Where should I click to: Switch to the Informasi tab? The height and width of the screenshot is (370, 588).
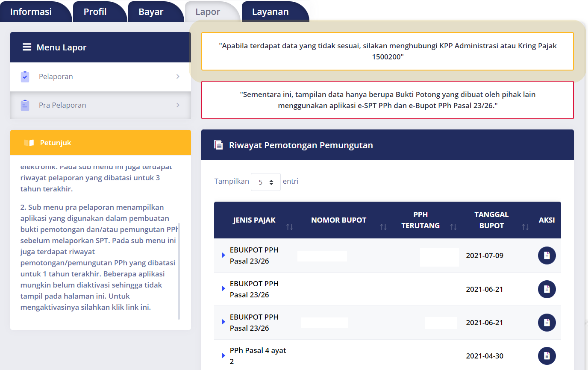tap(31, 12)
